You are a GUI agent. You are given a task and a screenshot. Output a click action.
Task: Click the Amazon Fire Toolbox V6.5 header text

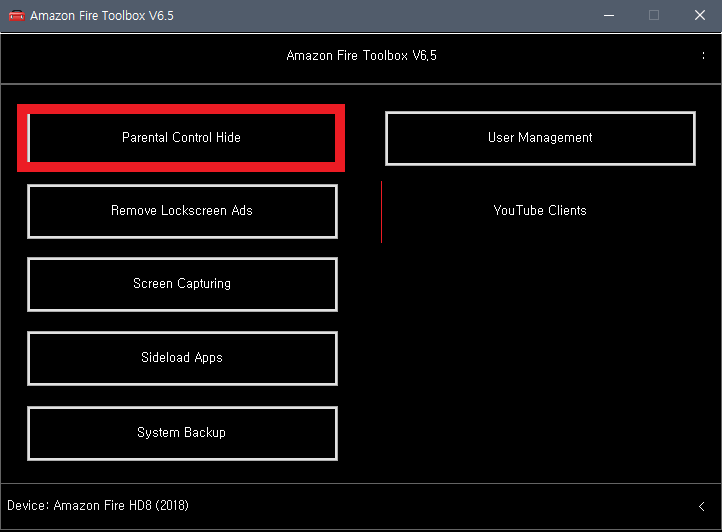coord(361,56)
